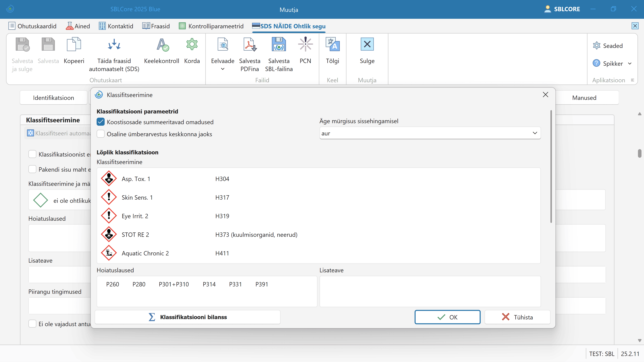Expand the Eelvaade dropdown arrow
This screenshot has height=362, width=644.
223,69
